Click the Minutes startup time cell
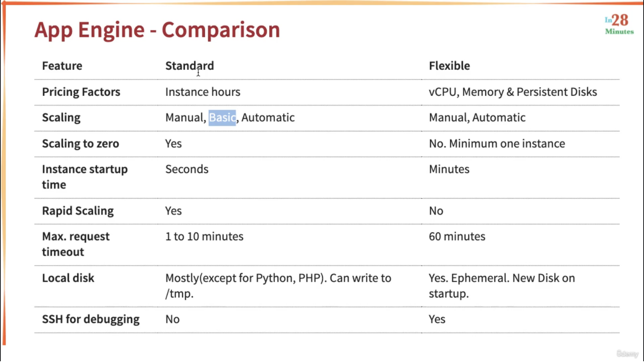The height and width of the screenshot is (362, 644). pyautogui.click(x=449, y=169)
